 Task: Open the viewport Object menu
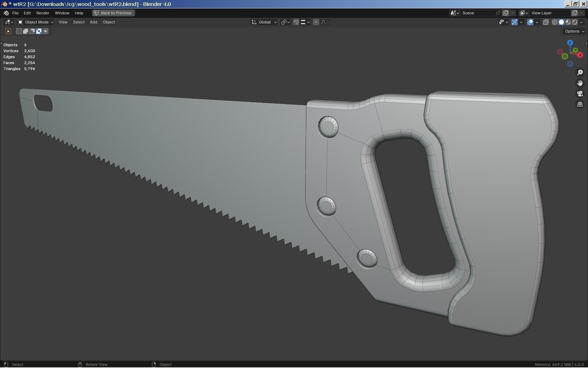tap(109, 22)
